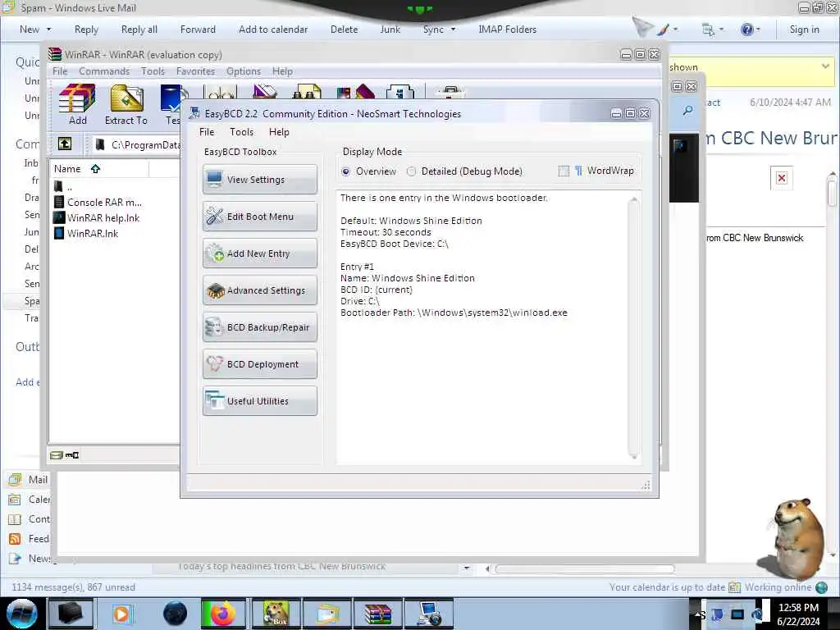840x630 pixels.
Task: Open Calendar shortcut icon in sidebar
Action: point(15,500)
